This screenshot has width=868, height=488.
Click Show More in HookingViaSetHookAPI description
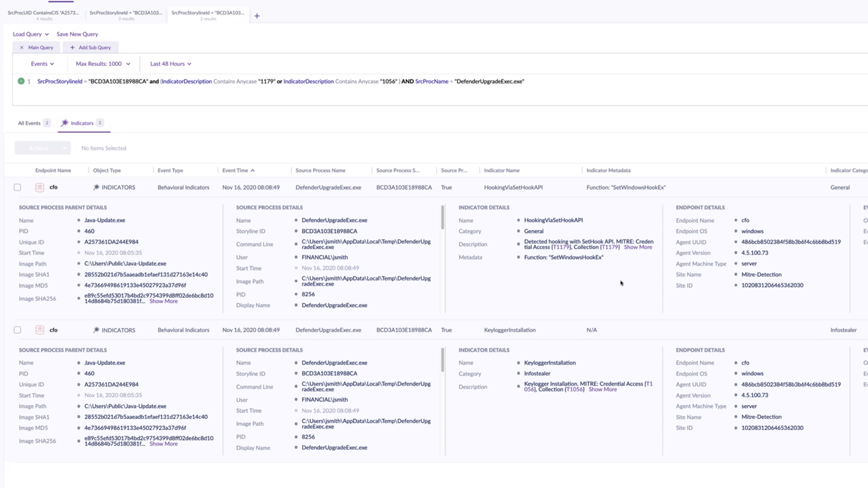click(638, 247)
